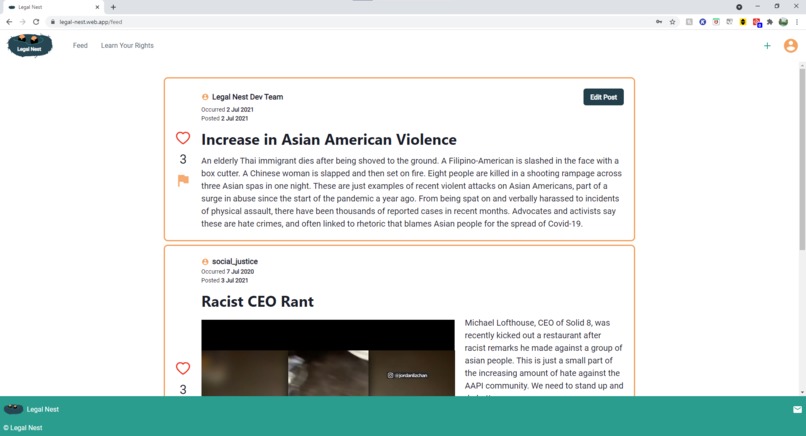Click the author icon beside Legal Nest Dev Team
This screenshot has height=436, width=806.
coord(205,97)
